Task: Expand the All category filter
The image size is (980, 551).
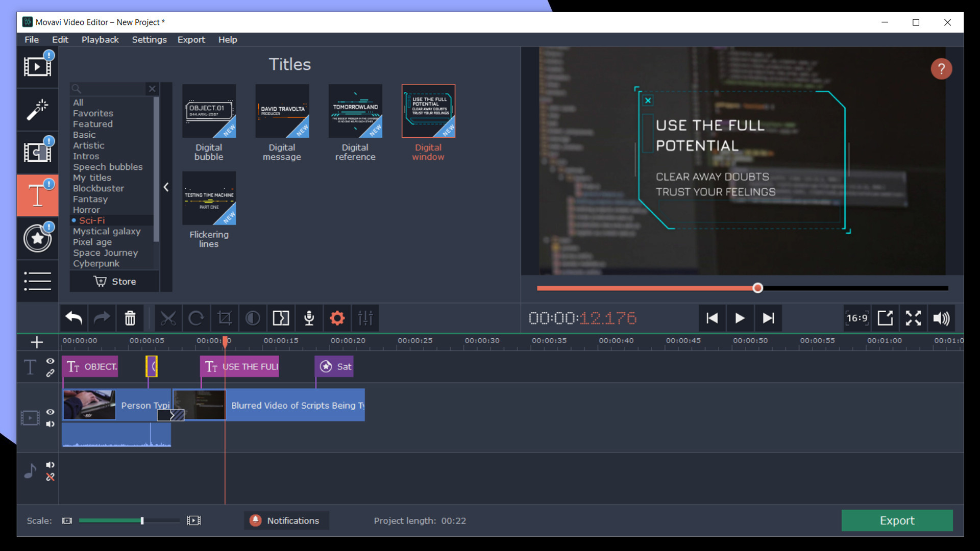Action: pyautogui.click(x=78, y=102)
